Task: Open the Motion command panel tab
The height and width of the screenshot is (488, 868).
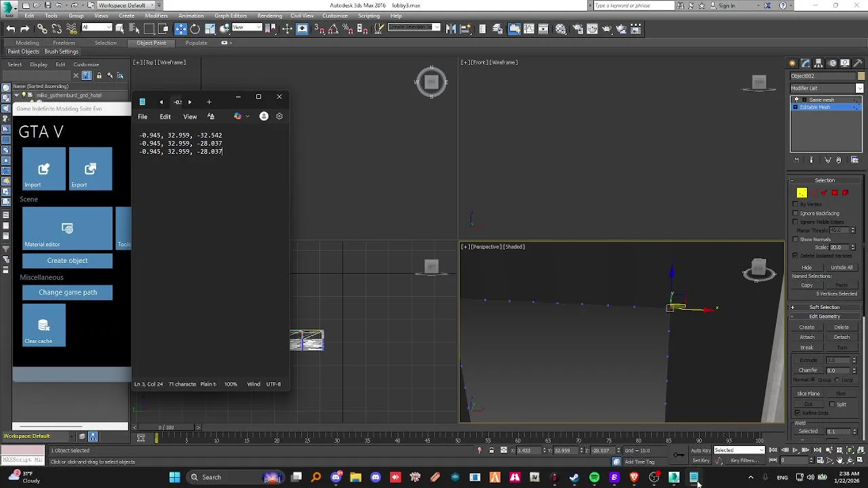Action: (832, 63)
